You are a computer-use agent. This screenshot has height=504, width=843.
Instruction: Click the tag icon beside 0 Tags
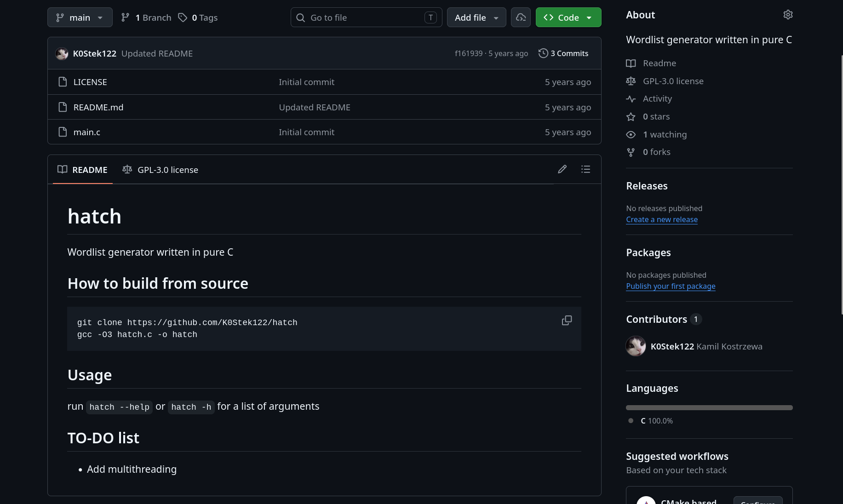[x=183, y=17]
